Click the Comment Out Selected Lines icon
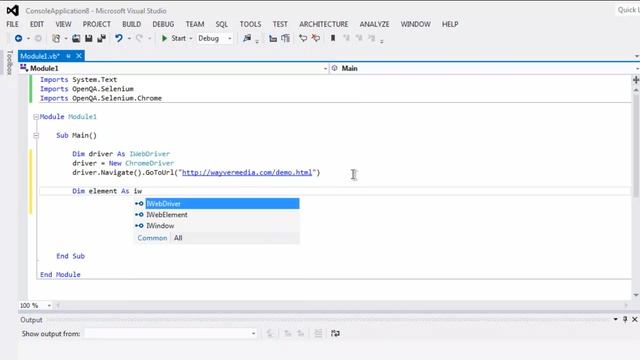 (x=273, y=38)
